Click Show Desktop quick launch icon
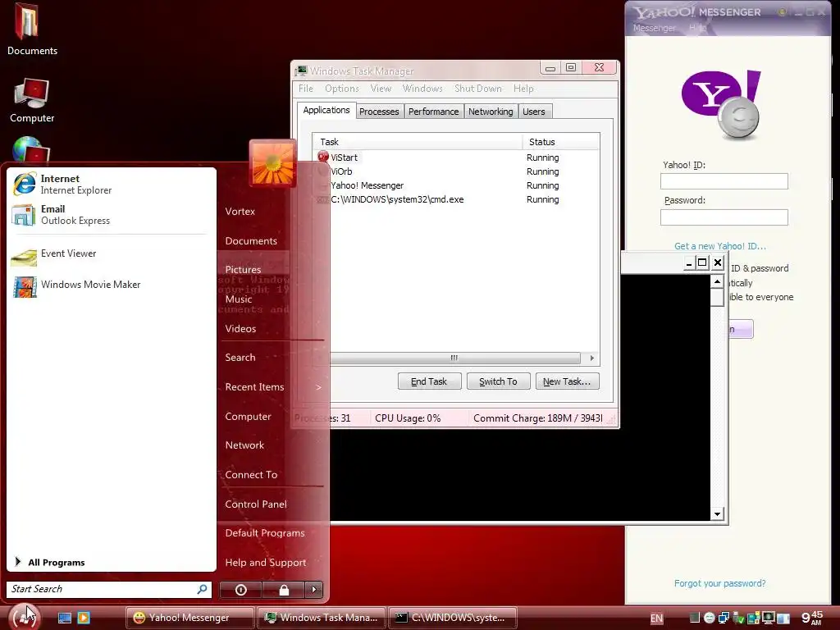Viewport: 840px width, 630px height. [65, 618]
